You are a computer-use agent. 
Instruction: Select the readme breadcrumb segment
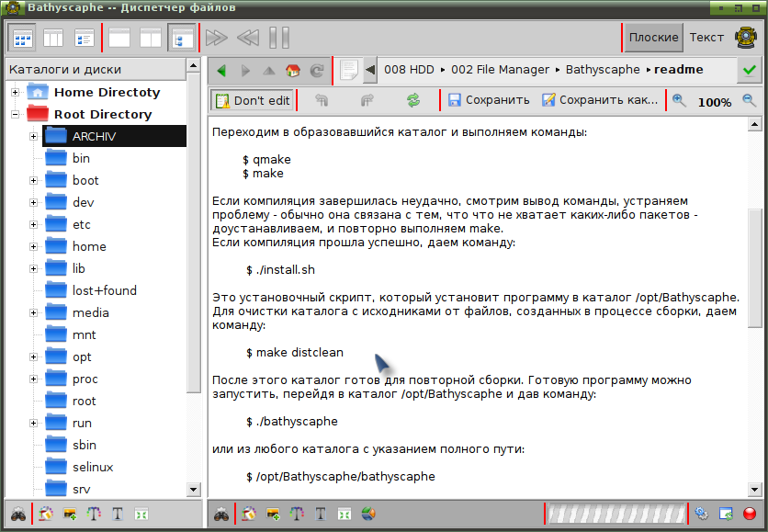tap(678, 70)
